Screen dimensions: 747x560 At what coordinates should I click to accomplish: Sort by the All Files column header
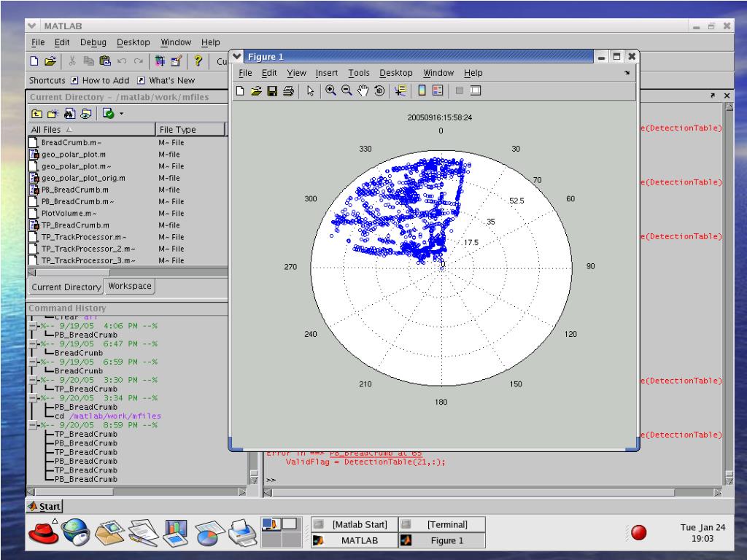(x=91, y=130)
